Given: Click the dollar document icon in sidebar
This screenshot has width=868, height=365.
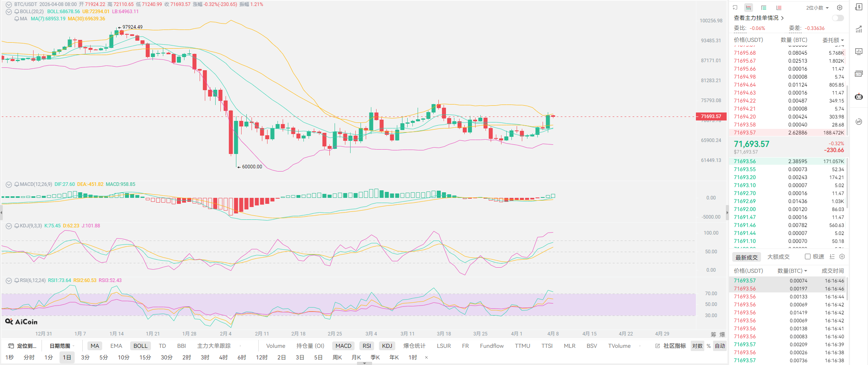Looking at the screenshot, I should (858, 7).
